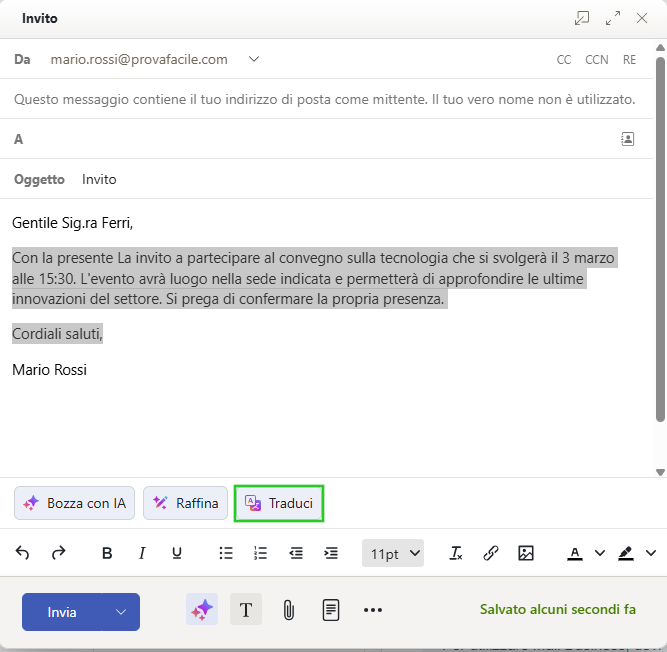
Task: Apply the text highlight color
Action: pyautogui.click(x=626, y=553)
